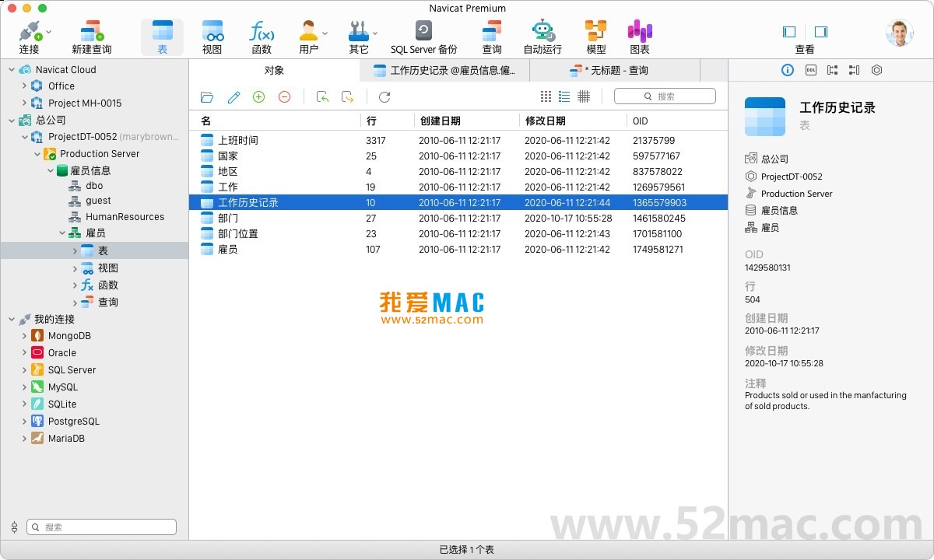Screen dimensions: 934x560
Task: Refresh the object list
Action: tap(384, 96)
